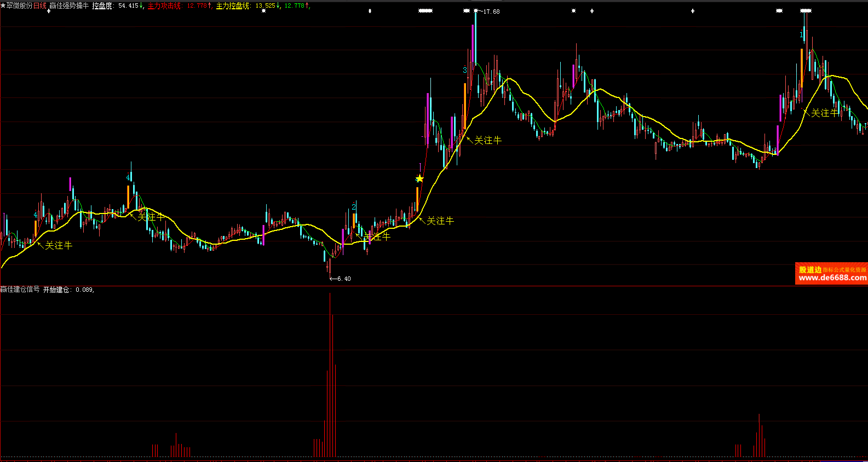Click the 17.68 high price label

[x=491, y=11]
